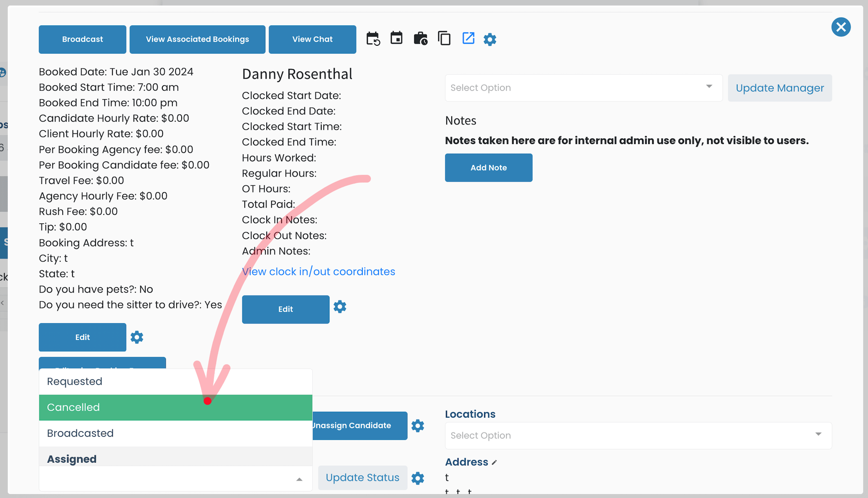Select the work hours briefcase icon

coord(421,39)
